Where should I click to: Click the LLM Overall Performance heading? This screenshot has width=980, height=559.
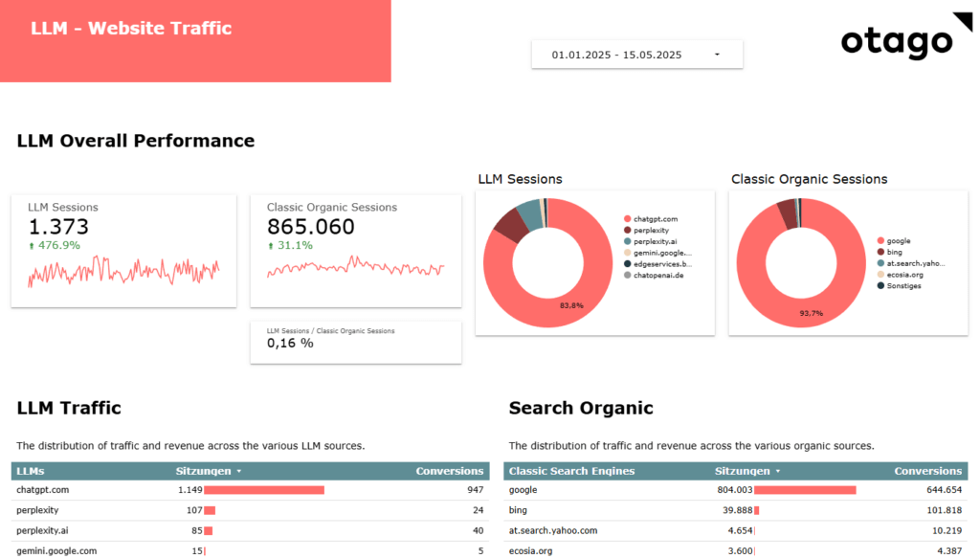(136, 141)
